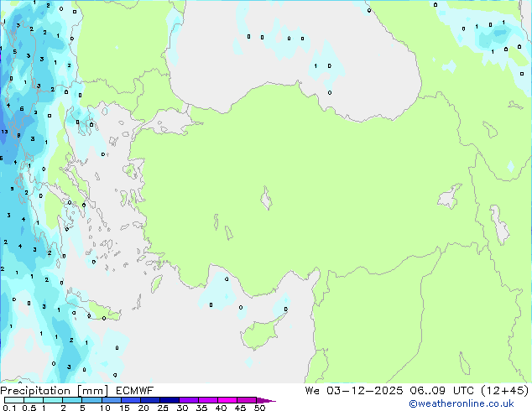This screenshot has height=411, width=532.
Task: Click the legend label '50'
Action: (x=259, y=408)
